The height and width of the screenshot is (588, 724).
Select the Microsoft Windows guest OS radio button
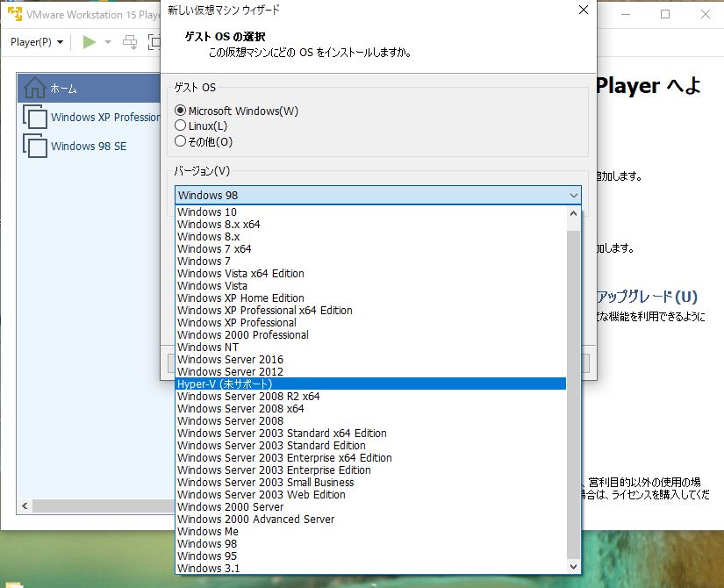point(182,111)
